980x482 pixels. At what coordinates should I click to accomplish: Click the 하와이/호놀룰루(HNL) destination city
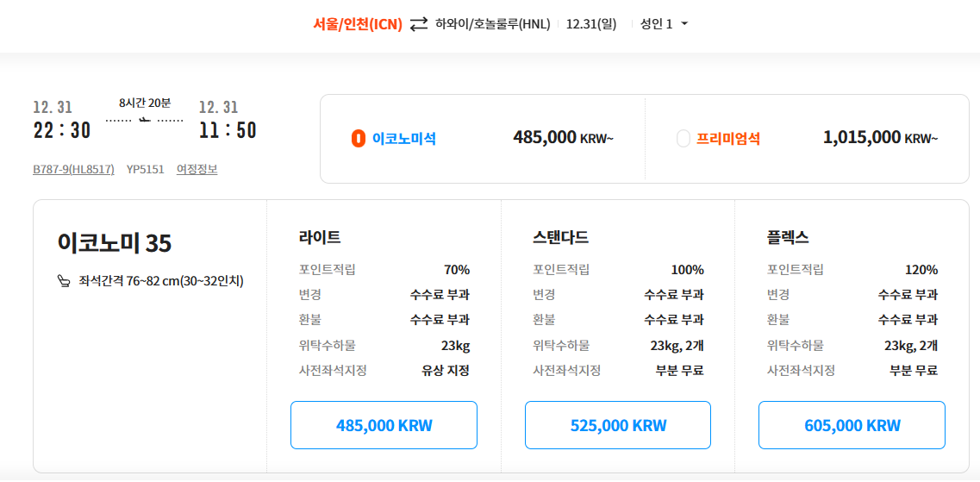pyautogui.click(x=492, y=24)
